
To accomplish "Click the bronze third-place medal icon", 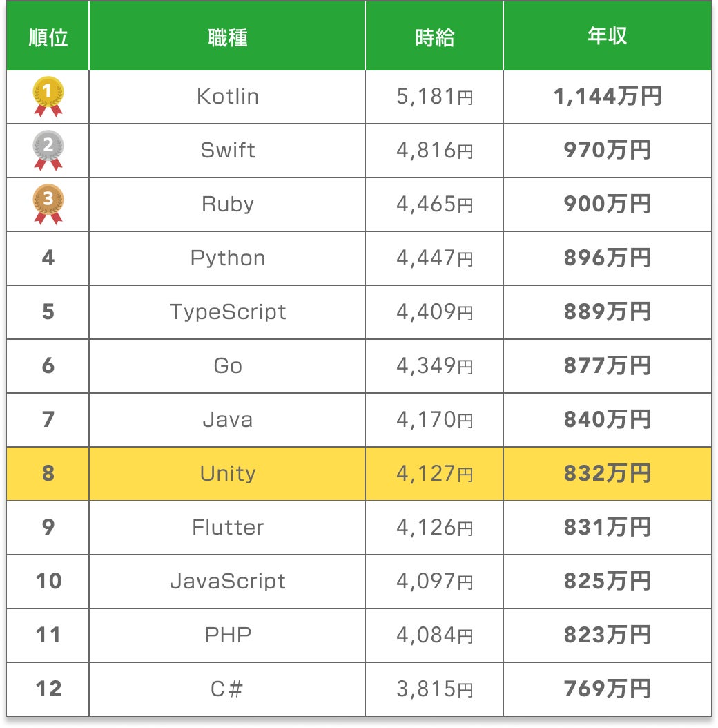I will click(x=48, y=204).
